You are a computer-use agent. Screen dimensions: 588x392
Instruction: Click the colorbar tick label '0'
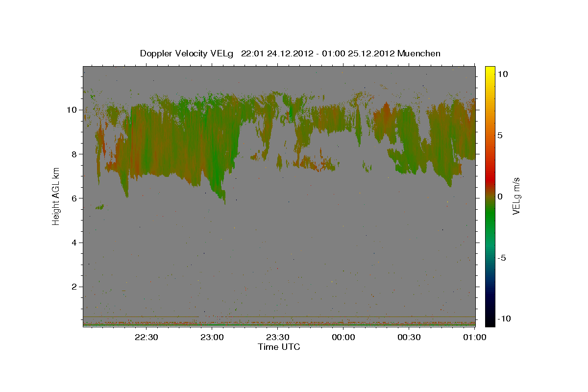tap(500, 196)
